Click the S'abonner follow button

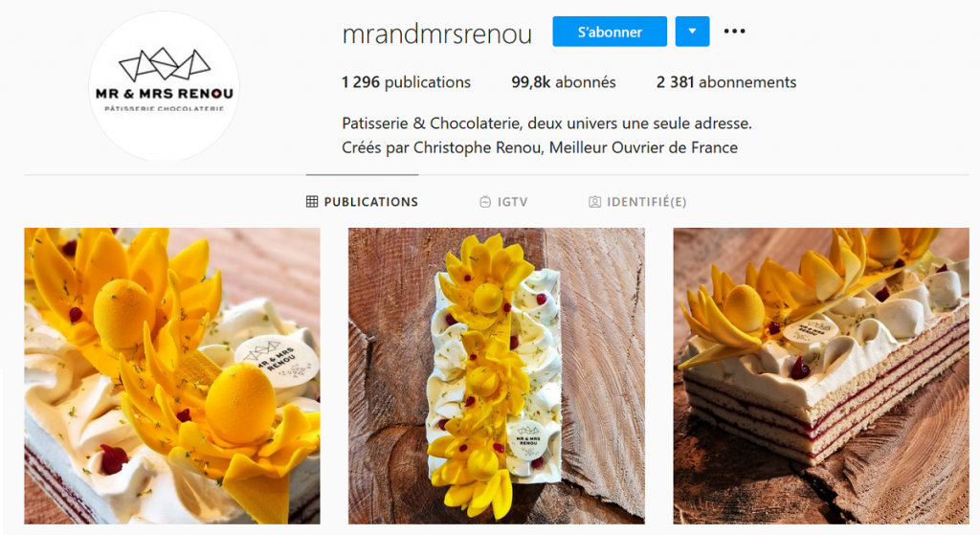coord(610,32)
